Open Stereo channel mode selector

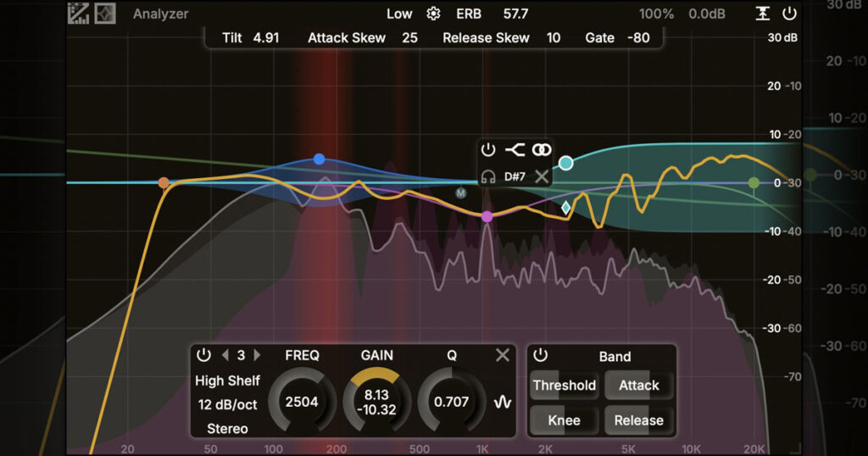click(x=227, y=429)
